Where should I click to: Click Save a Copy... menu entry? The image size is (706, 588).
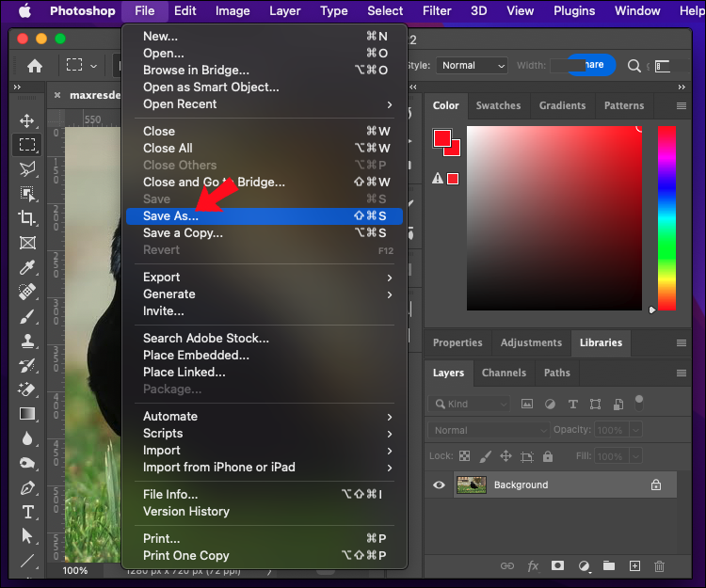pos(183,233)
